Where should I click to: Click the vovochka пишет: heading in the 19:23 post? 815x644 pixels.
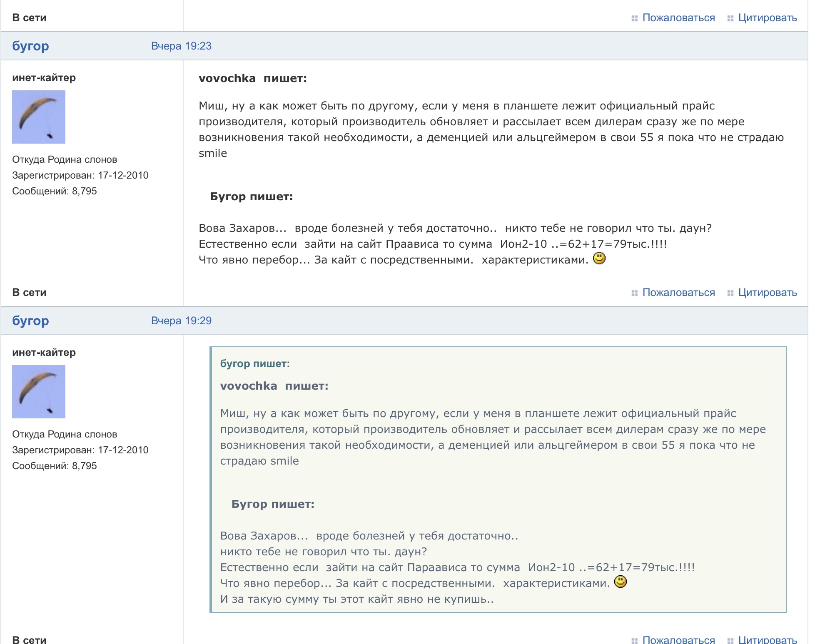pyautogui.click(x=253, y=78)
